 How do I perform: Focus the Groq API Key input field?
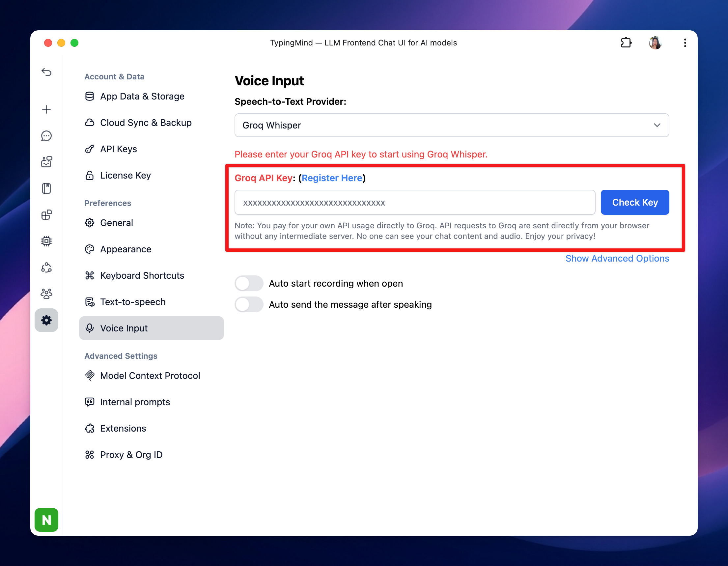click(x=415, y=202)
